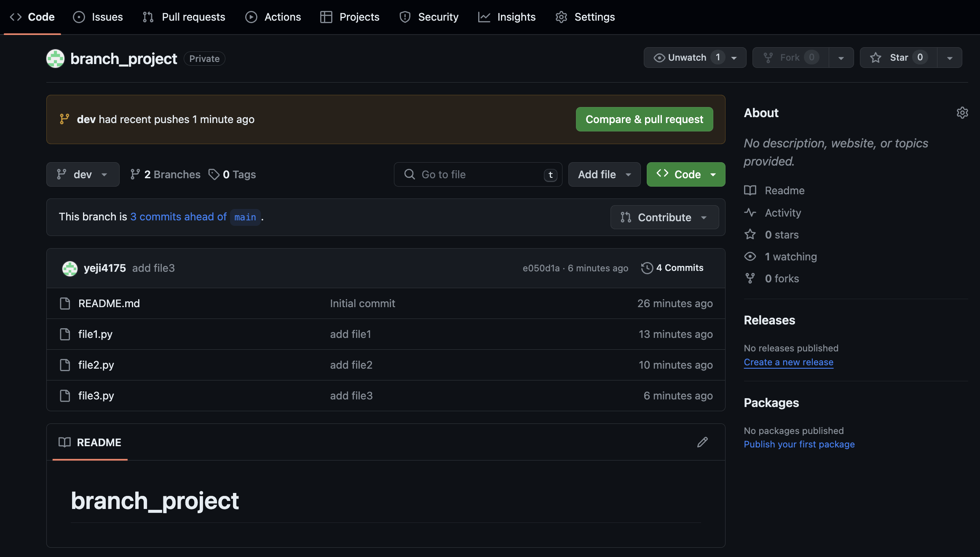
Task: Click Compare & pull request button
Action: coord(644,119)
